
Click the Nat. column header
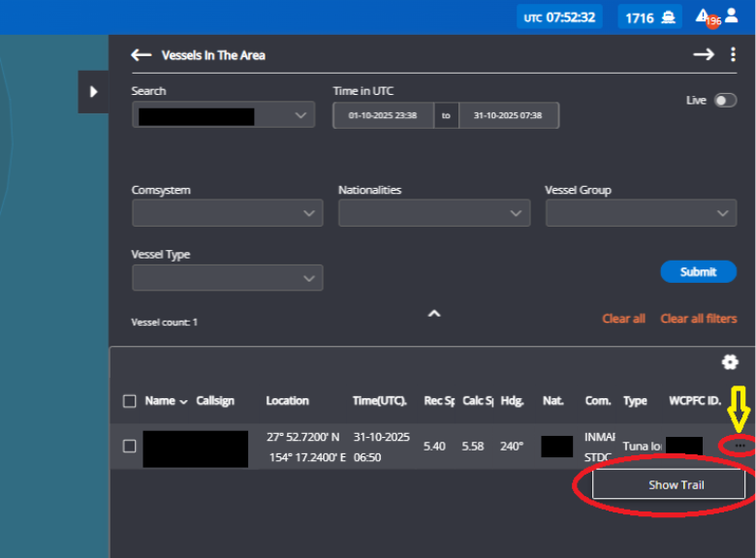coord(553,401)
